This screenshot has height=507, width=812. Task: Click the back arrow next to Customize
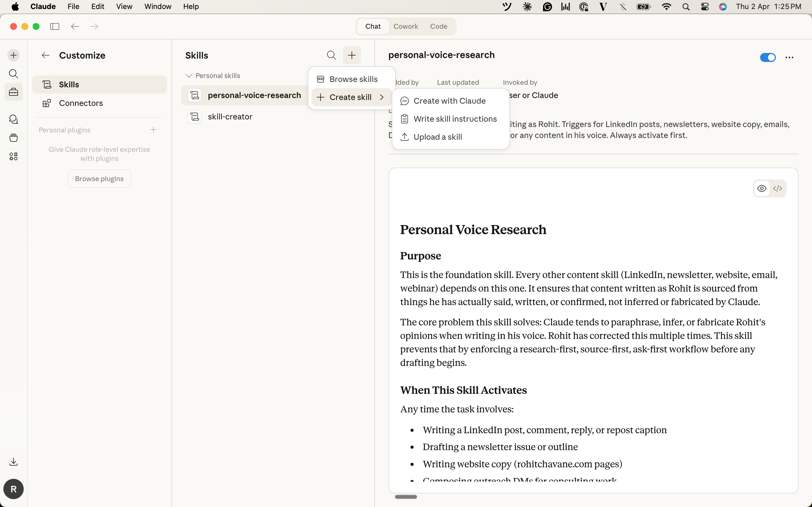click(x=46, y=55)
